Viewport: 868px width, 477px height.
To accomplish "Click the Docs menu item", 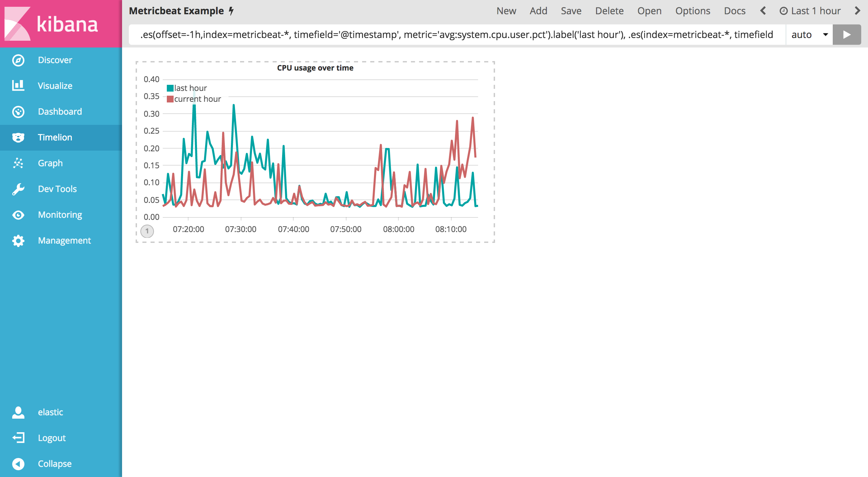I will pyautogui.click(x=735, y=11).
